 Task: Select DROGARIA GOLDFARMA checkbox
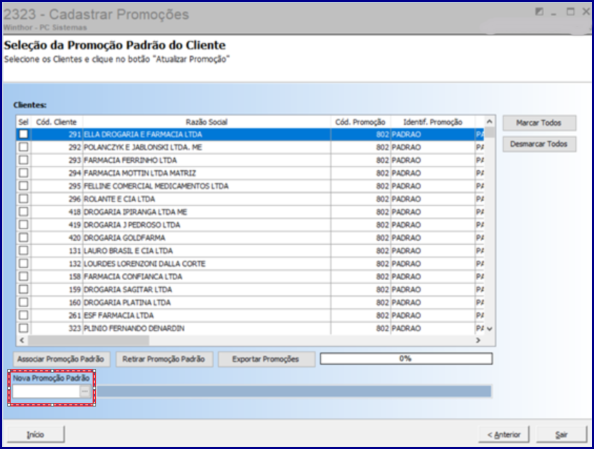pyautogui.click(x=23, y=238)
